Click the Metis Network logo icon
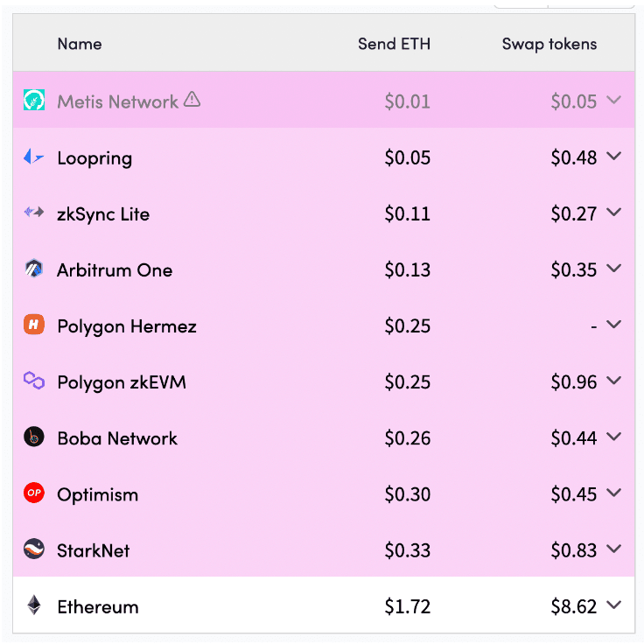644x644 pixels. (33, 101)
